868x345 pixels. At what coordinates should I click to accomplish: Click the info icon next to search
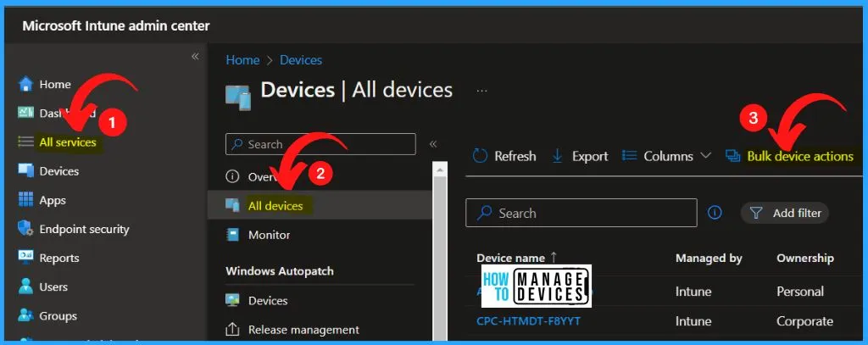pos(715,213)
